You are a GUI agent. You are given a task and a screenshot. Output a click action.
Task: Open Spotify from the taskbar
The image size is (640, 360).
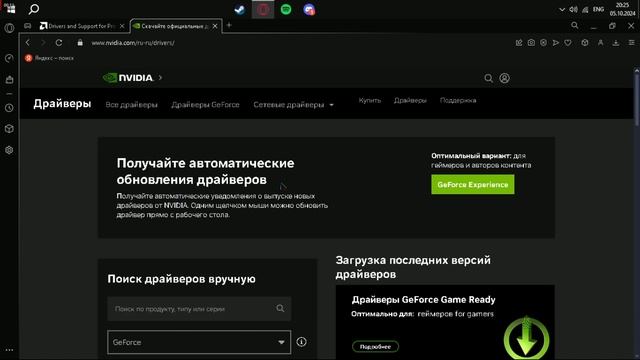[286, 9]
